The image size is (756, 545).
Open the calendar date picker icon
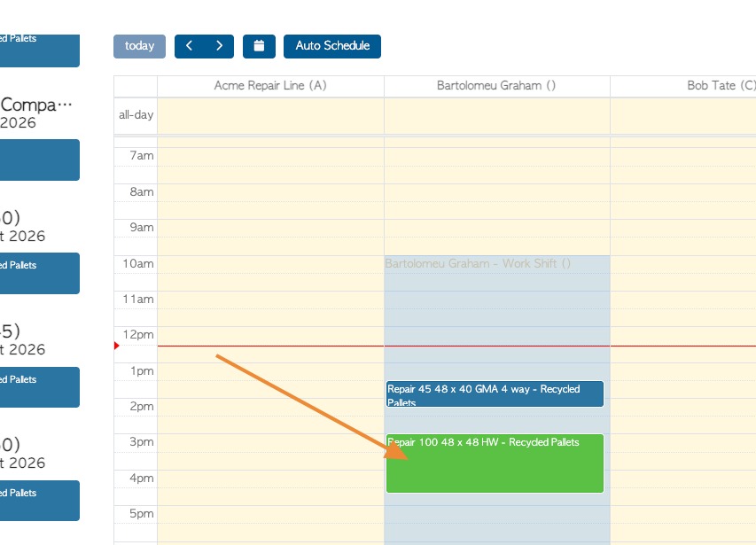click(x=259, y=46)
